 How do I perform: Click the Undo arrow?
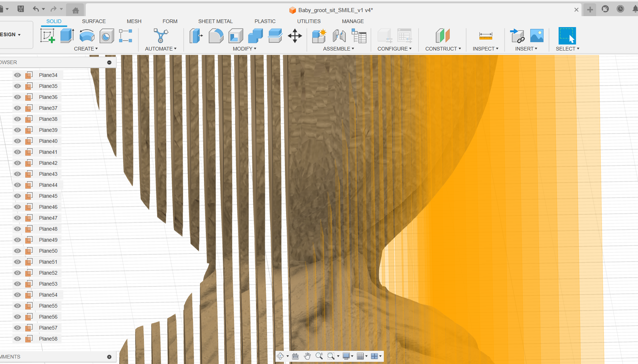(36, 9)
